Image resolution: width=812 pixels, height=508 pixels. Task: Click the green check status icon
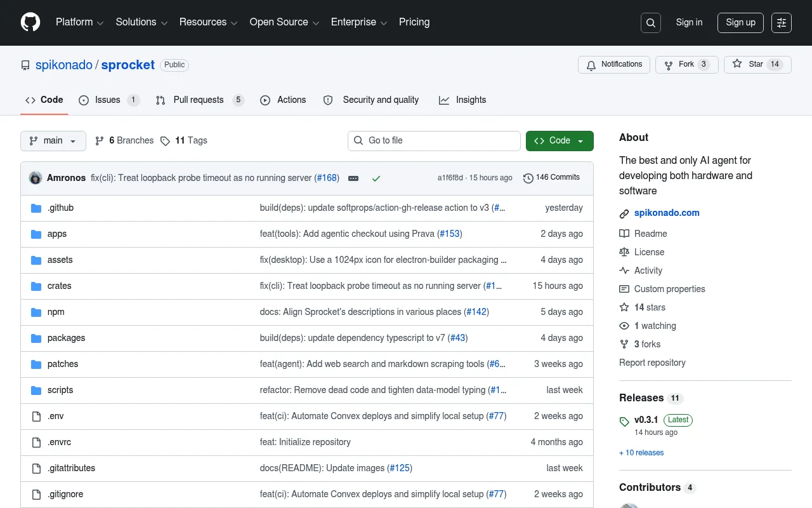click(x=376, y=178)
